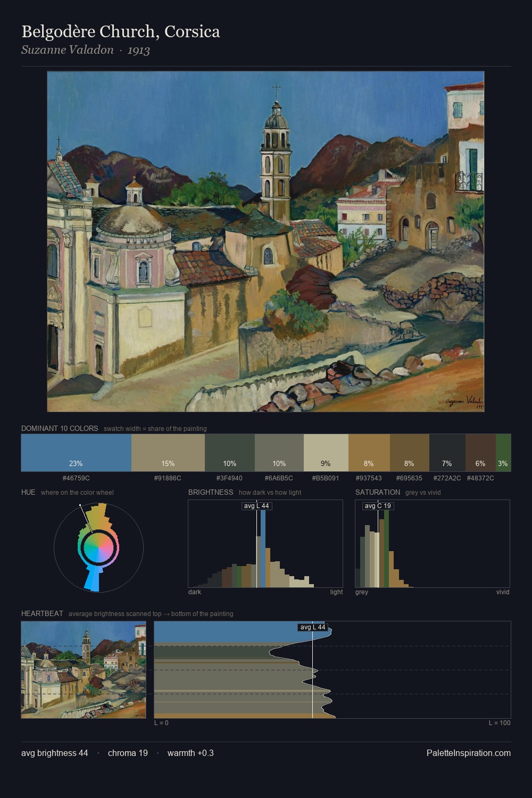Image resolution: width=532 pixels, height=798 pixels.
Task: Click 'where on the color wheel' caption
Action: [x=77, y=493]
